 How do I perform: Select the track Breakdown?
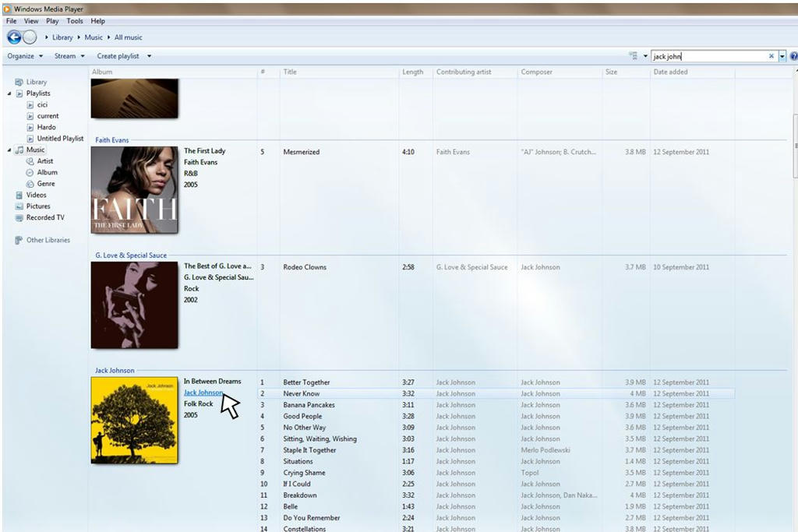coord(300,495)
